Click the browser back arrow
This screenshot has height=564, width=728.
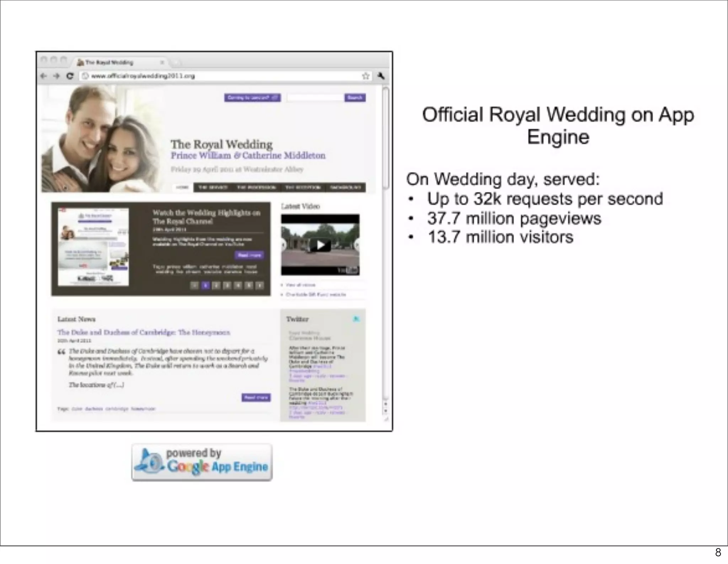tap(44, 76)
